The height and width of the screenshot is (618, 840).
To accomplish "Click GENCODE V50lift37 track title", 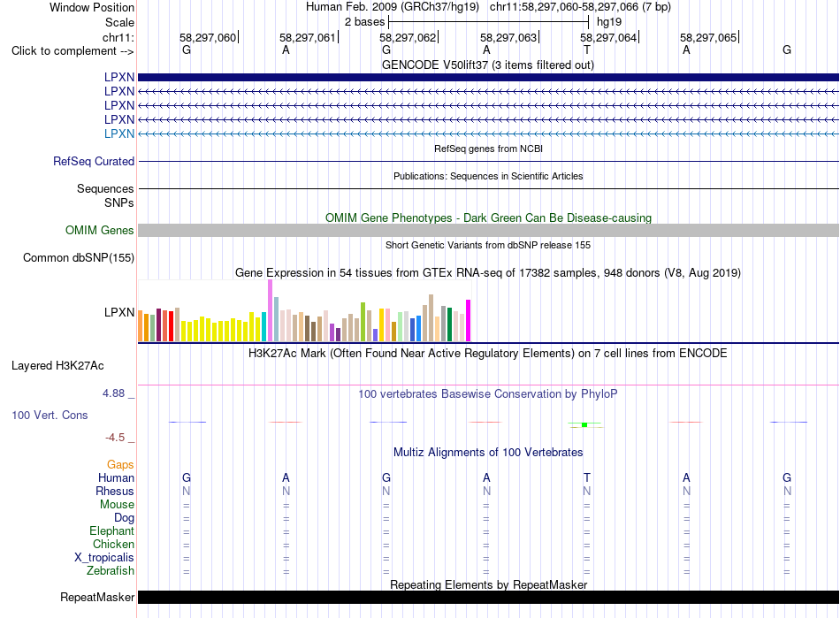I will pyautogui.click(x=488, y=65).
